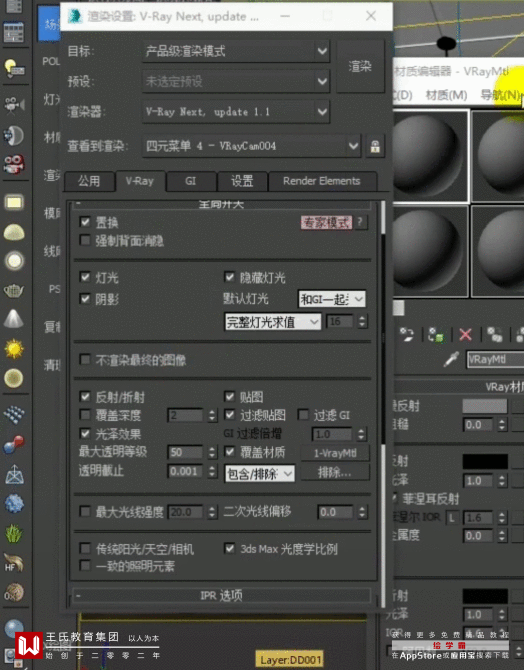The width and height of the screenshot is (524, 670).
Task: Click the 专家模式 button
Action: [x=327, y=222]
